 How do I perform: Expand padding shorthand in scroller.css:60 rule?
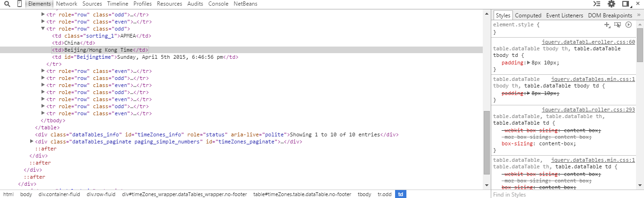click(x=528, y=63)
